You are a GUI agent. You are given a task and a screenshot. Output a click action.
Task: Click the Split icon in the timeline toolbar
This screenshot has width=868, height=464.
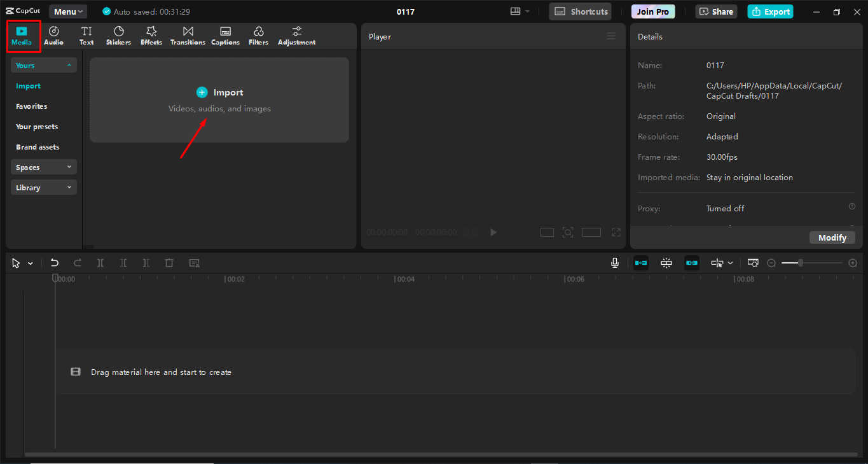[x=100, y=262]
